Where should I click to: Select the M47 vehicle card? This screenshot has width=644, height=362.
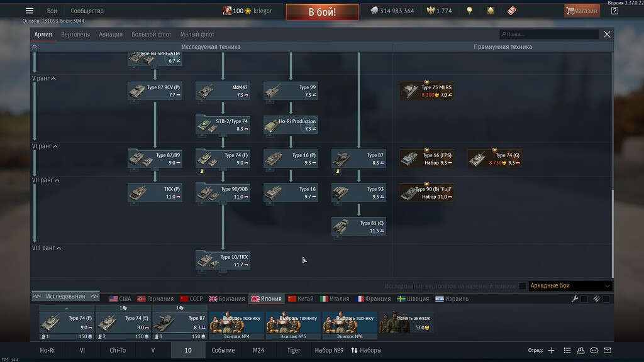pos(223,90)
